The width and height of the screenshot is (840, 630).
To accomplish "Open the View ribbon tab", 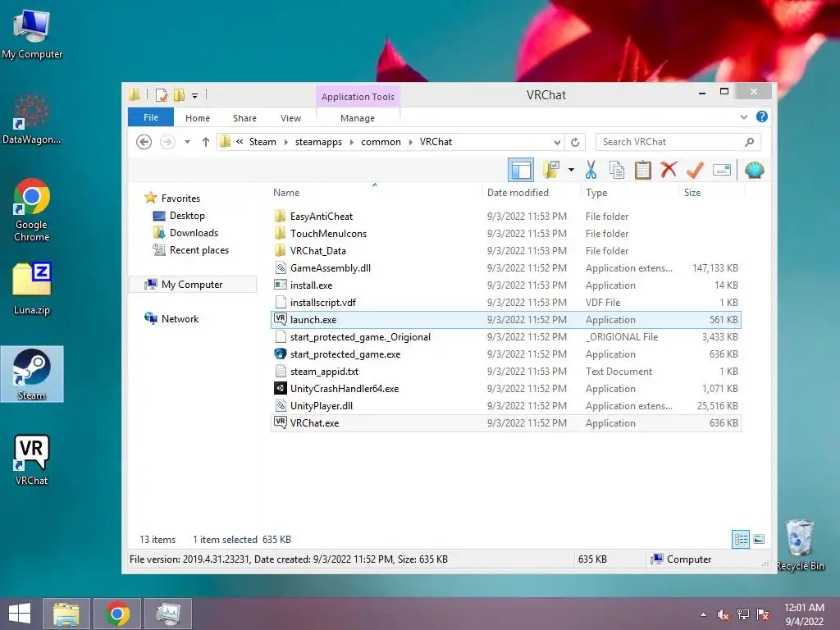I will point(290,118).
